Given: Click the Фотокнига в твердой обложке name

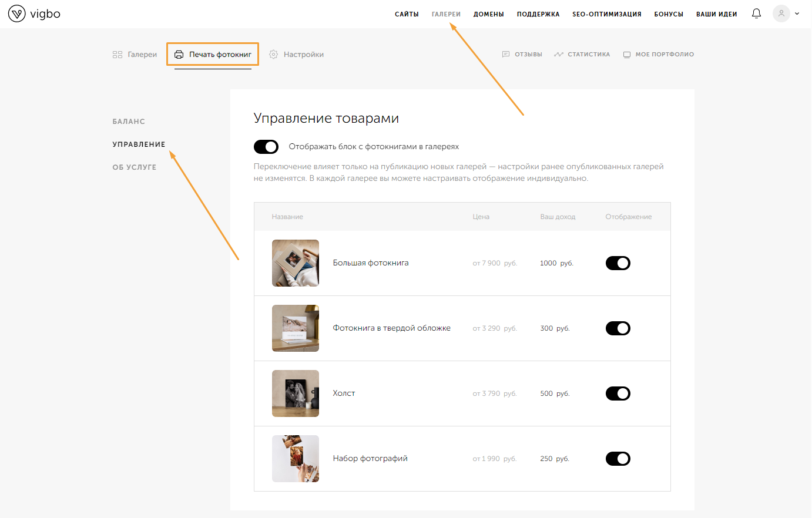Looking at the screenshot, I should 392,328.
